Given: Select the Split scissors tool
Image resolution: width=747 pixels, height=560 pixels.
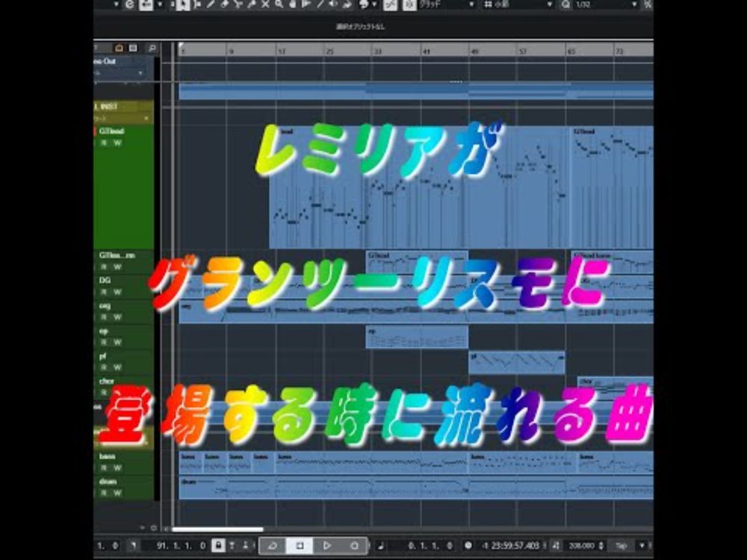Looking at the screenshot, I should [238, 4].
